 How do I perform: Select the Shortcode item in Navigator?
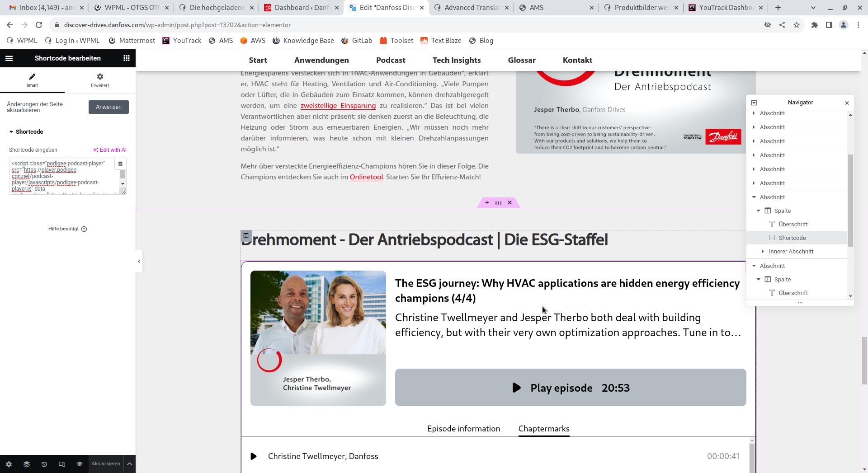pyautogui.click(x=797, y=238)
